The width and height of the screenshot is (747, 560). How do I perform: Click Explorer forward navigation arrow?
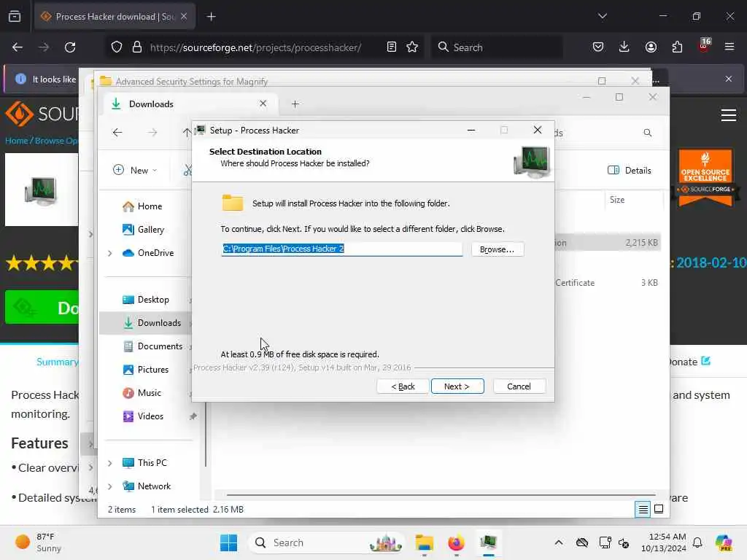click(152, 133)
